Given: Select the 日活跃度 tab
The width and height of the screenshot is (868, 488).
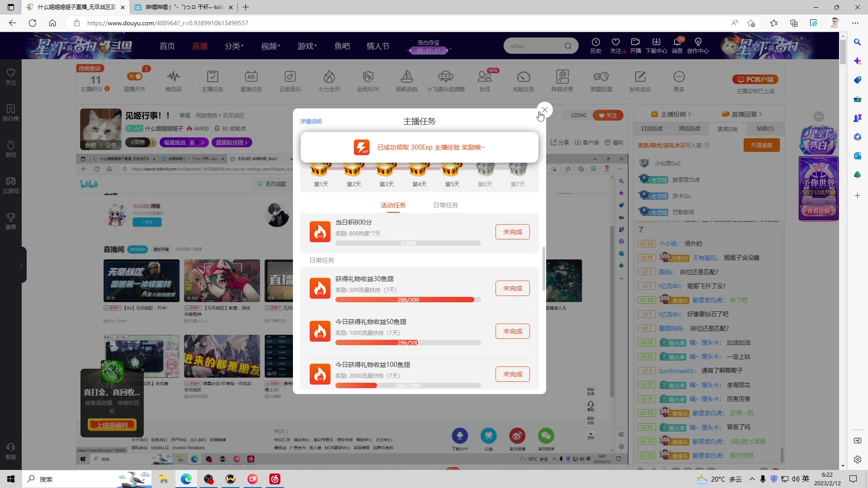Looking at the screenshot, I should pyautogui.click(x=652, y=129).
